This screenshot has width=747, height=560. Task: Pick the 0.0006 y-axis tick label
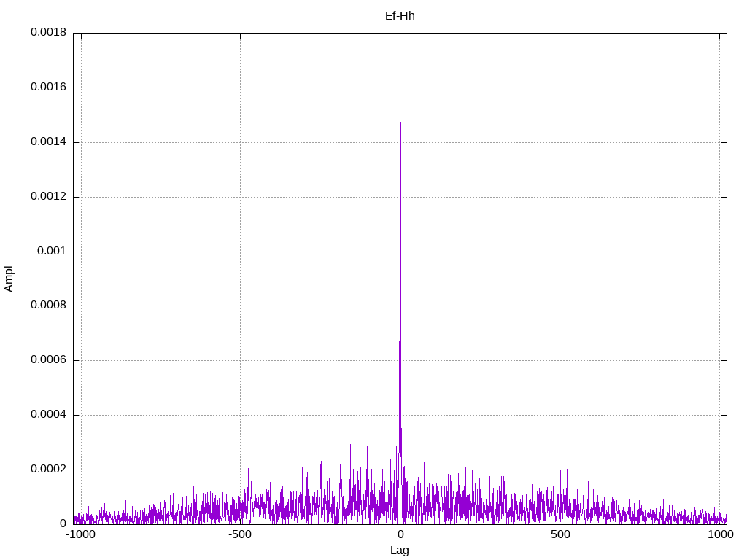(x=49, y=360)
